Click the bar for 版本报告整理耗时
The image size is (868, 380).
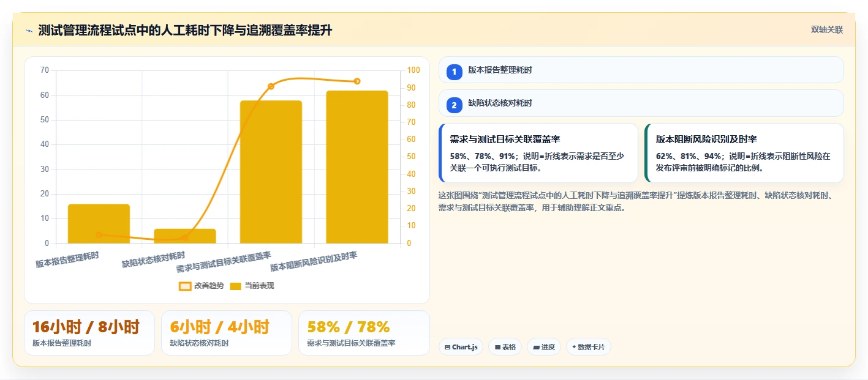pyautogui.click(x=99, y=224)
